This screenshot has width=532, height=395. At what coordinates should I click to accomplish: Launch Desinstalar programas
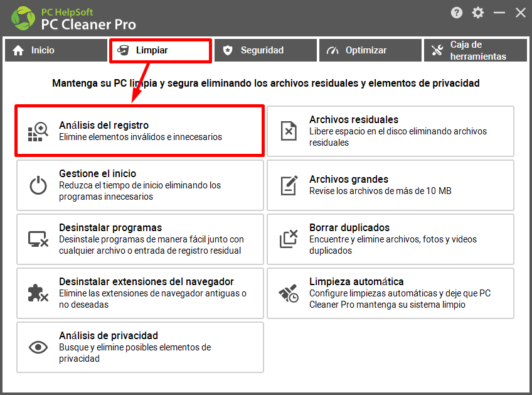point(140,239)
